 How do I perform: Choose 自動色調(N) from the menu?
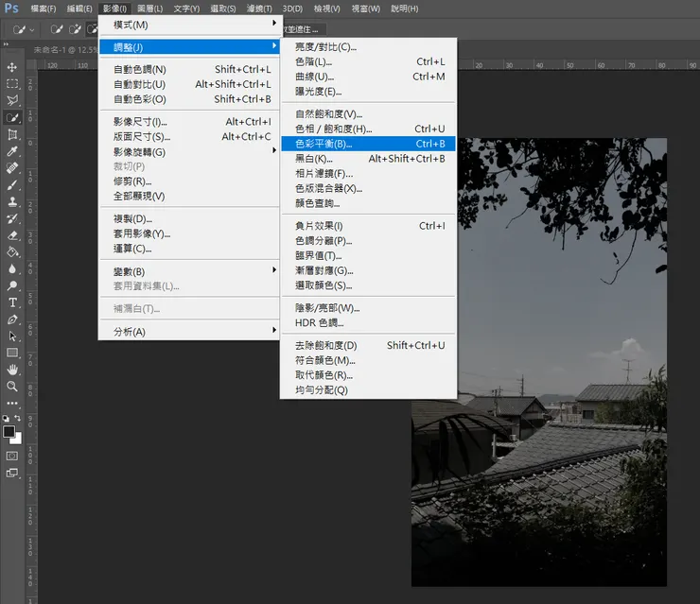[191, 70]
